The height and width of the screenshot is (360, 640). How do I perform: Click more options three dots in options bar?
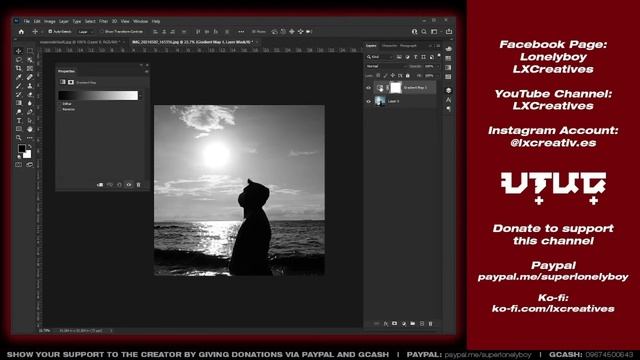pyautogui.click(x=241, y=31)
